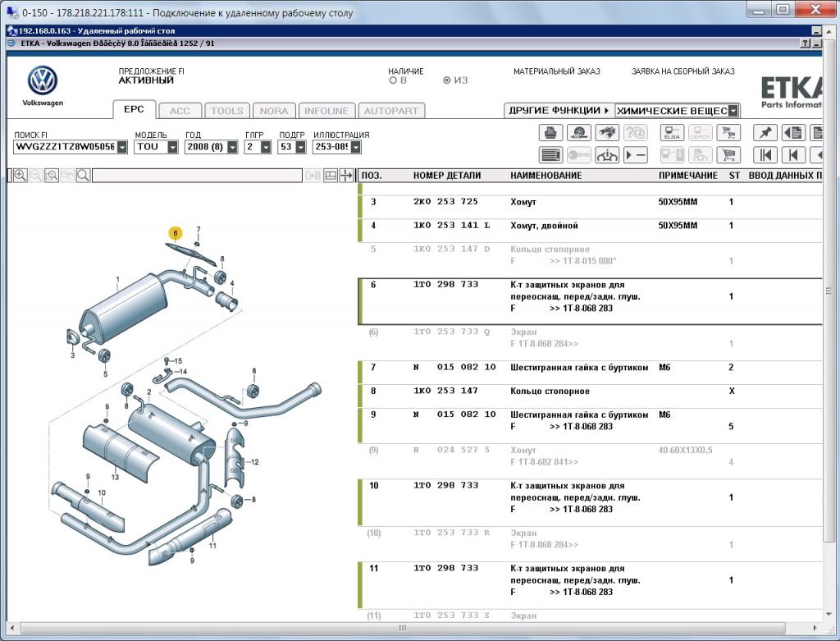This screenshot has width=840, height=641.
Task: Click the arrow-through-divider pane icon
Action: 346,176
